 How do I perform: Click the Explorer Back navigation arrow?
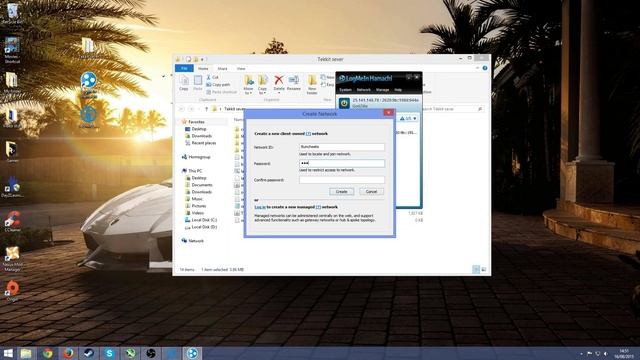tap(182, 109)
